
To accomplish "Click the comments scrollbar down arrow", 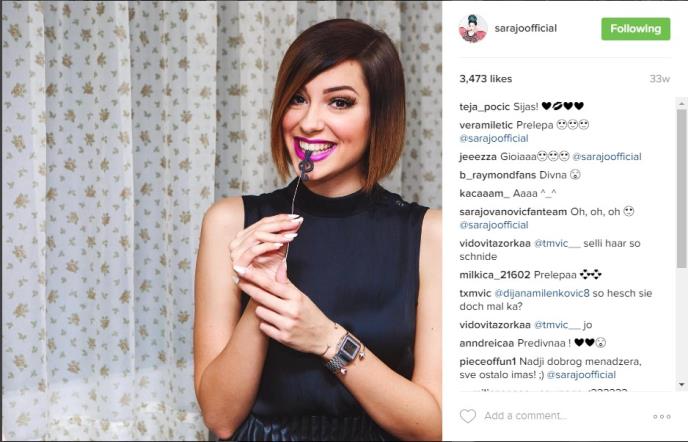I will coord(681,384).
